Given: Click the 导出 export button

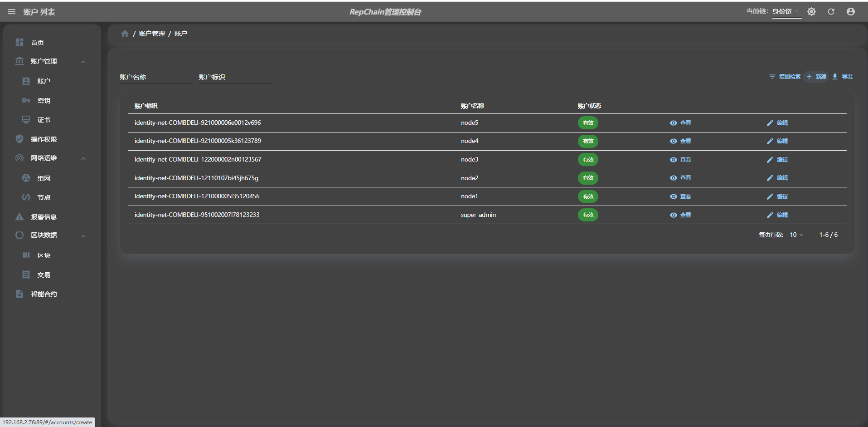Looking at the screenshot, I should point(842,77).
